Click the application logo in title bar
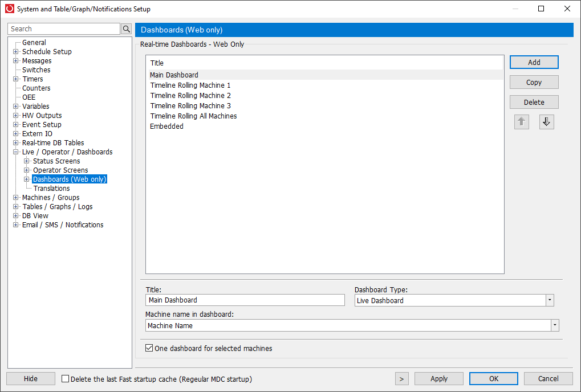Screen dimensions: 581x392 coord(10,9)
